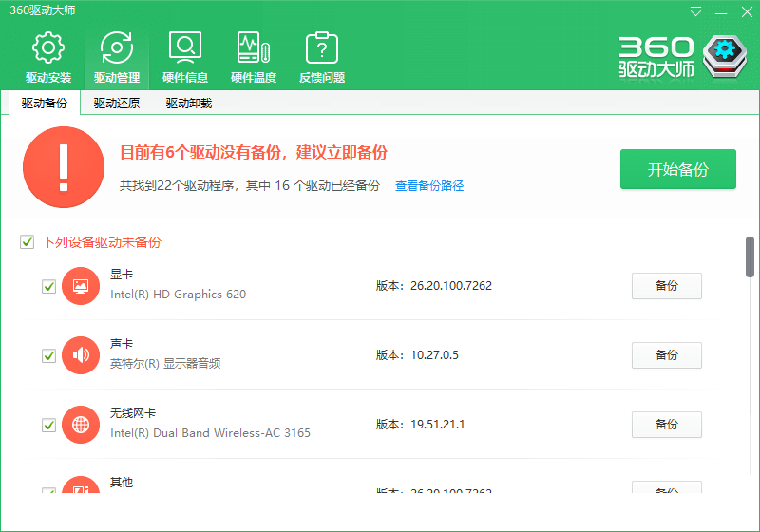760x532 pixels.
Task: Open 反馈问题 question clipboard icon
Action: coord(322,47)
